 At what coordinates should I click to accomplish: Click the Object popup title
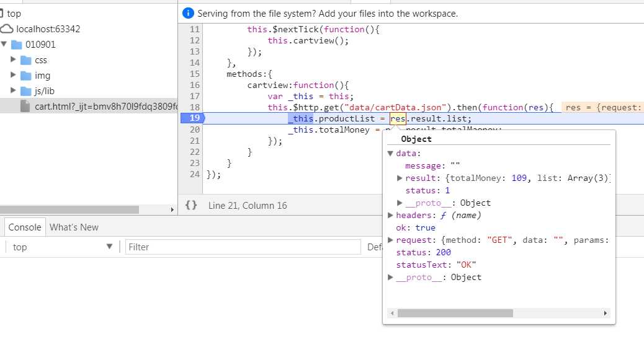pyautogui.click(x=416, y=139)
